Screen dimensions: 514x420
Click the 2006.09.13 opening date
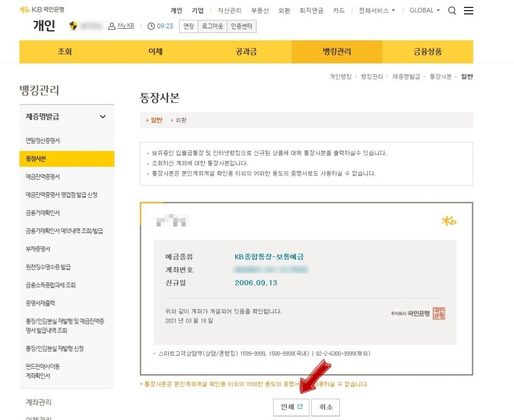click(x=256, y=283)
